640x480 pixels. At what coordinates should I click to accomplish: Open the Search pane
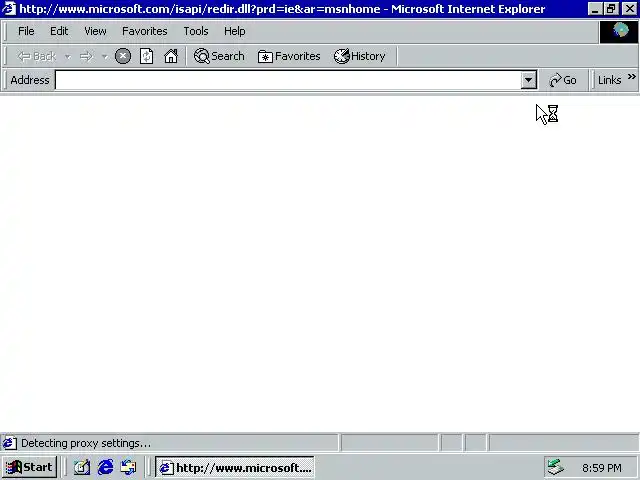219,56
